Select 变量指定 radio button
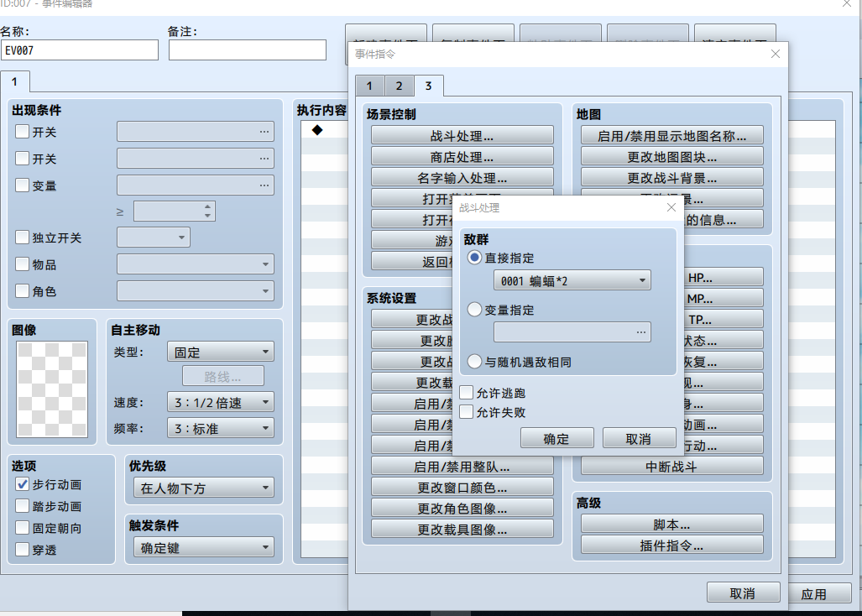This screenshot has width=862, height=616. coord(474,310)
